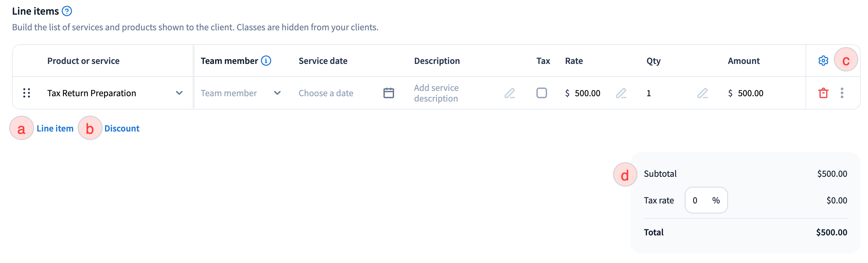This screenshot has width=868, height=263.
Task: Add a Discount to the invoice
Action: 122,129
